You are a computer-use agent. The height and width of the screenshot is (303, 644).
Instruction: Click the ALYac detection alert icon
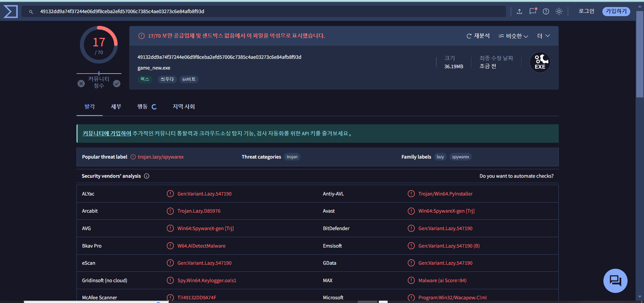pyautogui.click(x=170, y=194)
